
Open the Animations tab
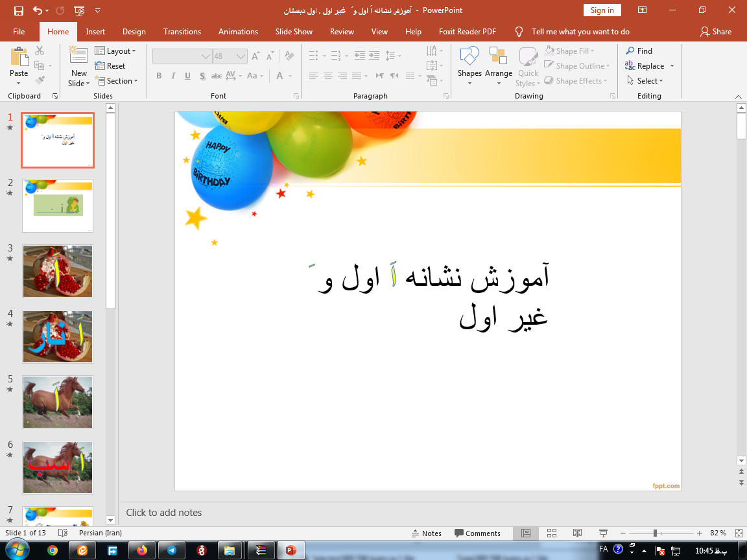coord(238,32)
